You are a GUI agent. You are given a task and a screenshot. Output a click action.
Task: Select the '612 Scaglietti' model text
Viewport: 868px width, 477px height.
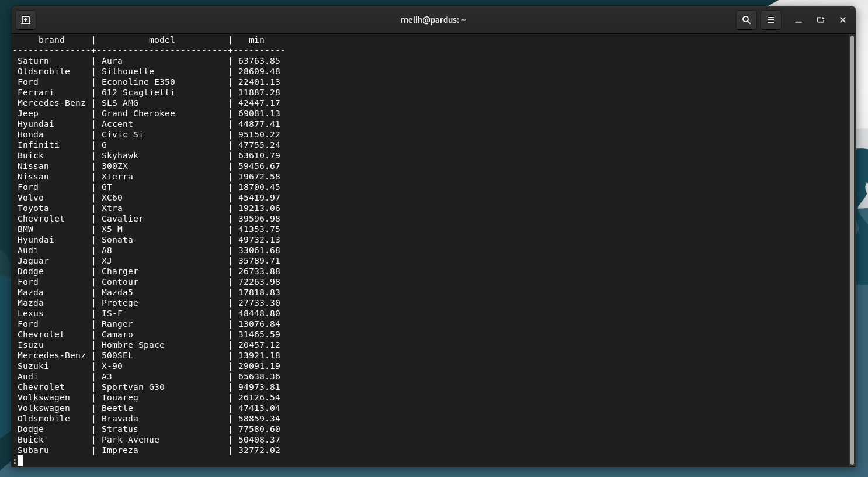coord(138,92)
